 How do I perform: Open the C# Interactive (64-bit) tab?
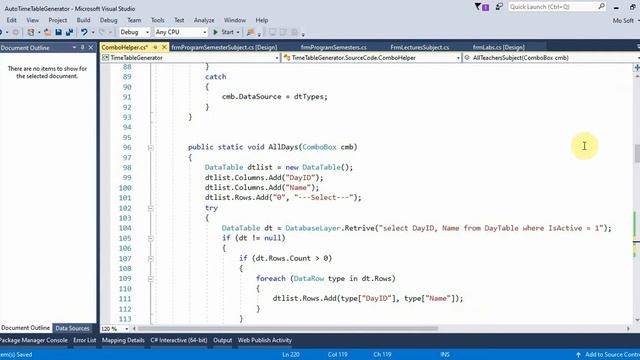[179, 340]
